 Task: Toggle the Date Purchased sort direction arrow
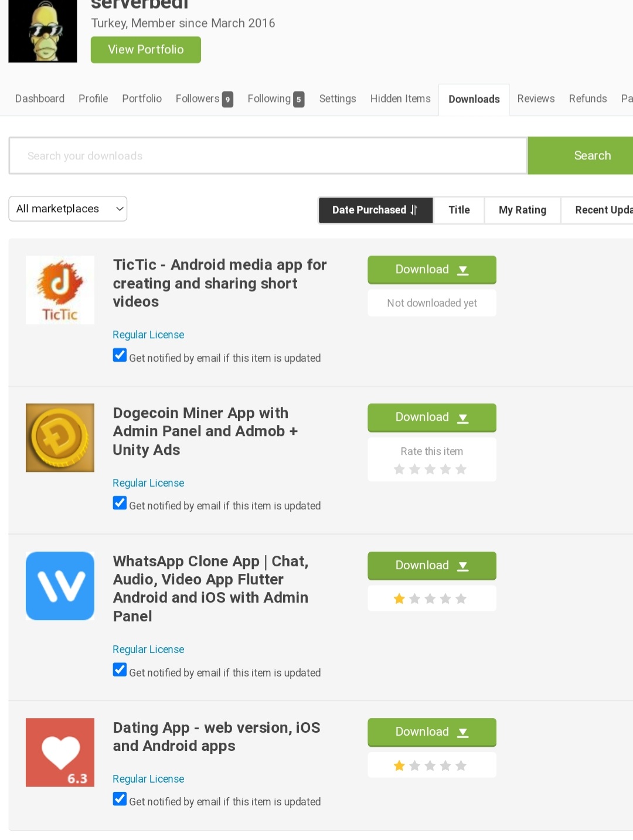(x=414, y=210)
